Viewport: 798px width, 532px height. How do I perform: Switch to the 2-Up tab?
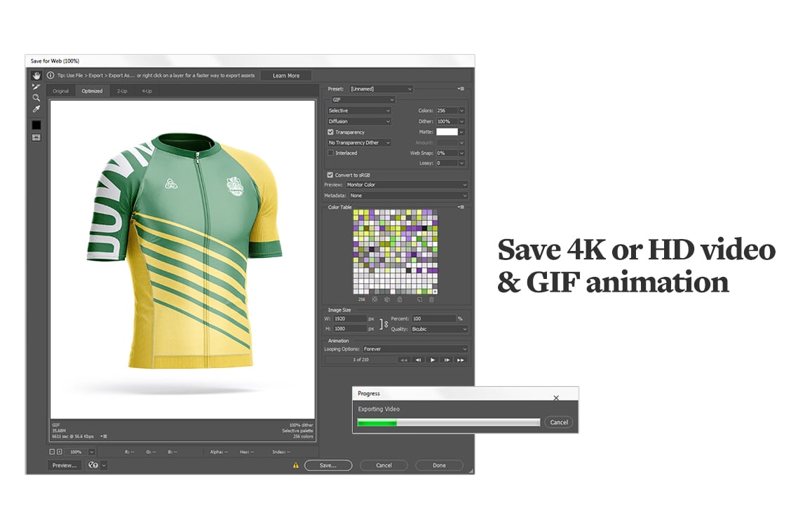[122, 90]
